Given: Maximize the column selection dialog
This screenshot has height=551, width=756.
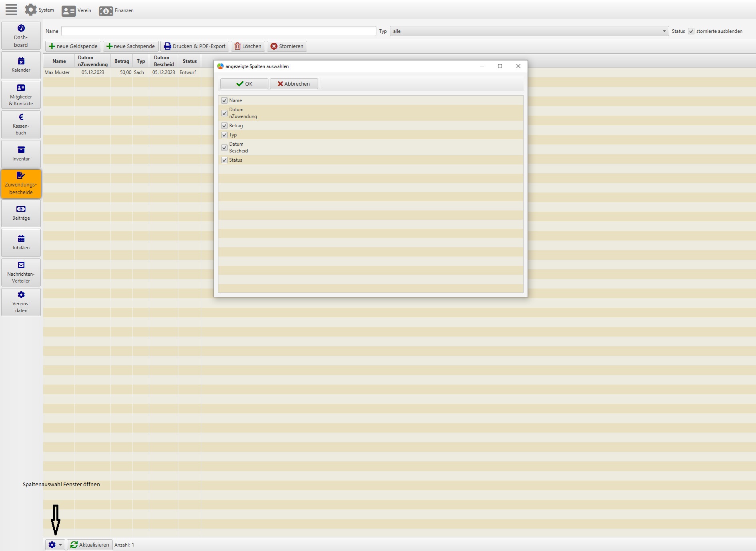Looking at the screenshot, I should (x=500, y=66).
